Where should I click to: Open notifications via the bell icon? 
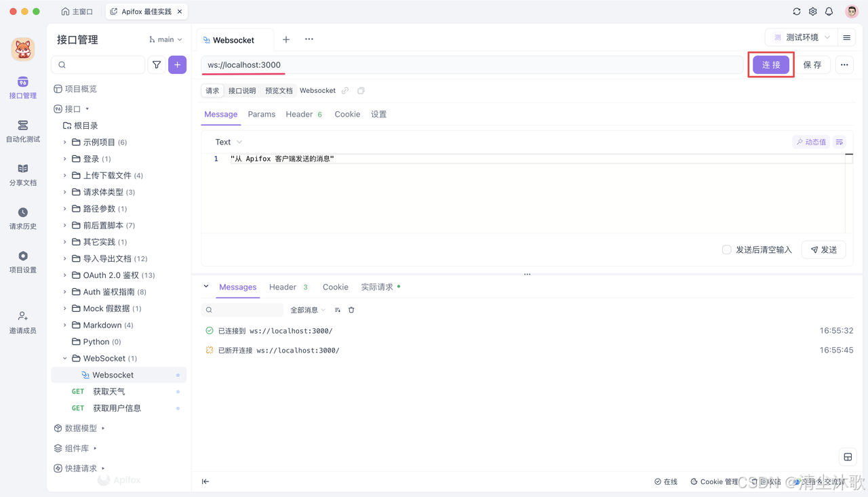point(829,11)
